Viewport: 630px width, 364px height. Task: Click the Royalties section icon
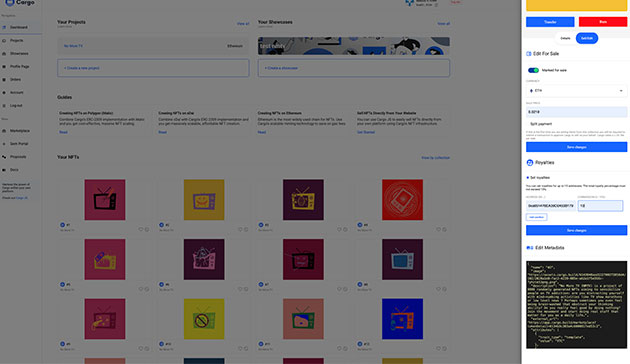coord(530,163)
